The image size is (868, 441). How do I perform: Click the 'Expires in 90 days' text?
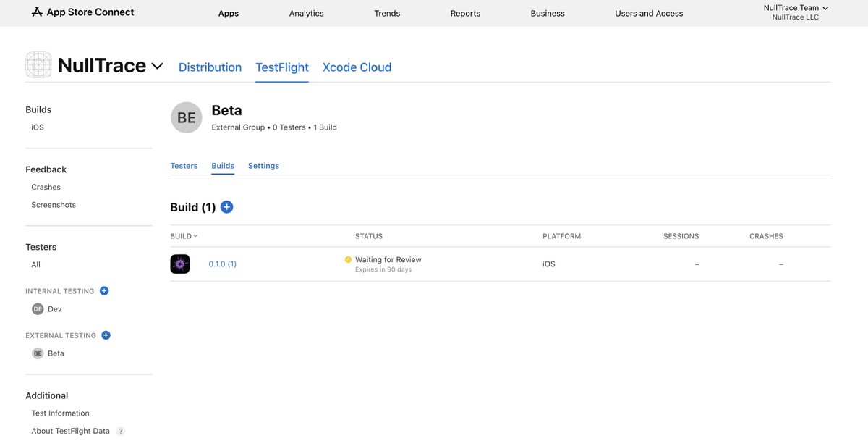[383, 270]
